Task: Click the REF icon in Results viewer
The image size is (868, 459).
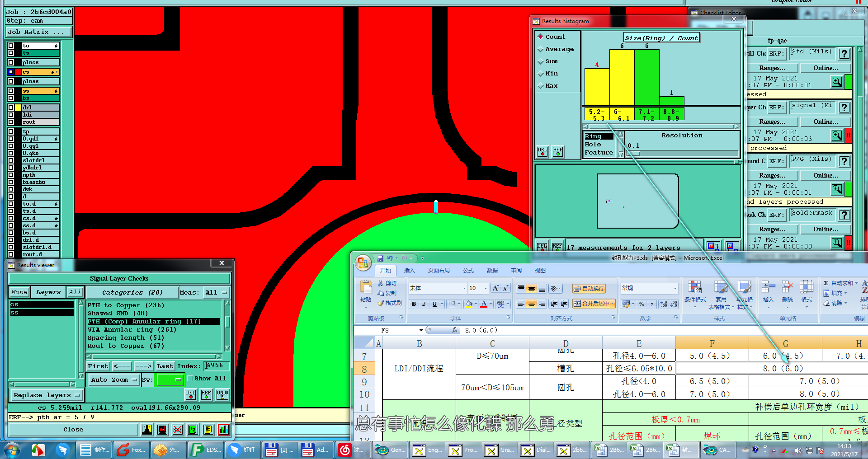Action: [206, 395]
